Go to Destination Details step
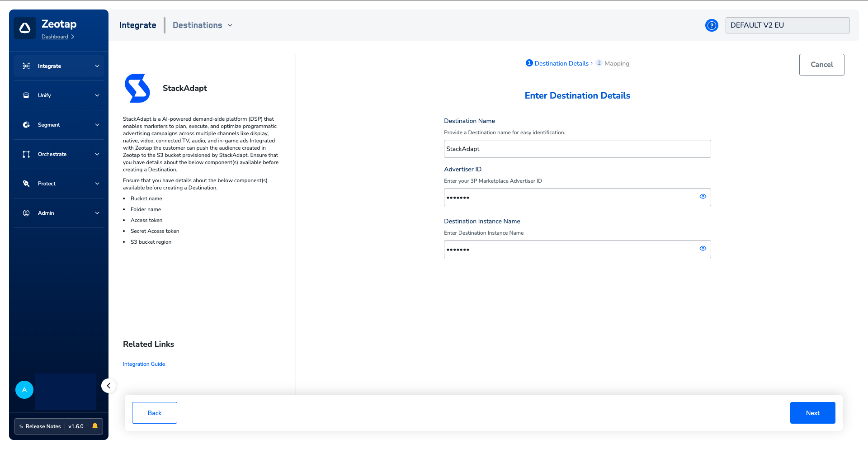This screenshot has height=449, width=868. coord(557,63)
